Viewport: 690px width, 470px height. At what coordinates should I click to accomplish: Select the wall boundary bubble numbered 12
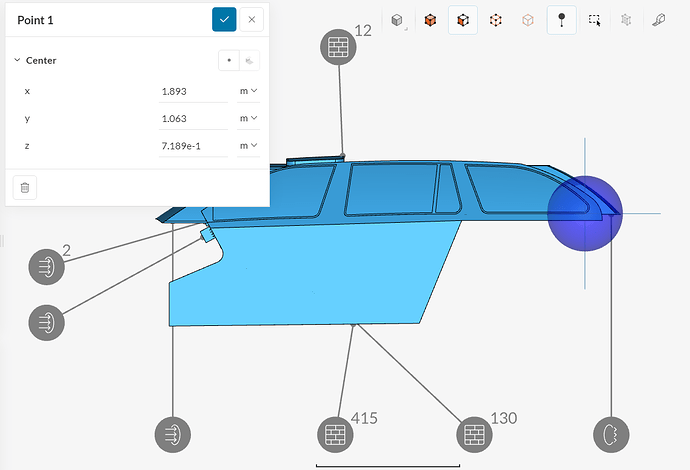(338, 47)
